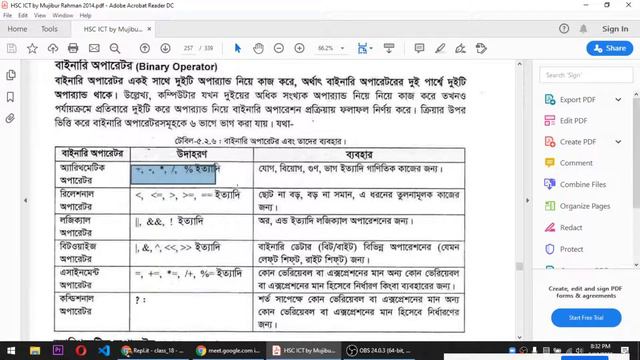
Task: Select the highlight pen tool
Action: (440, 49)
